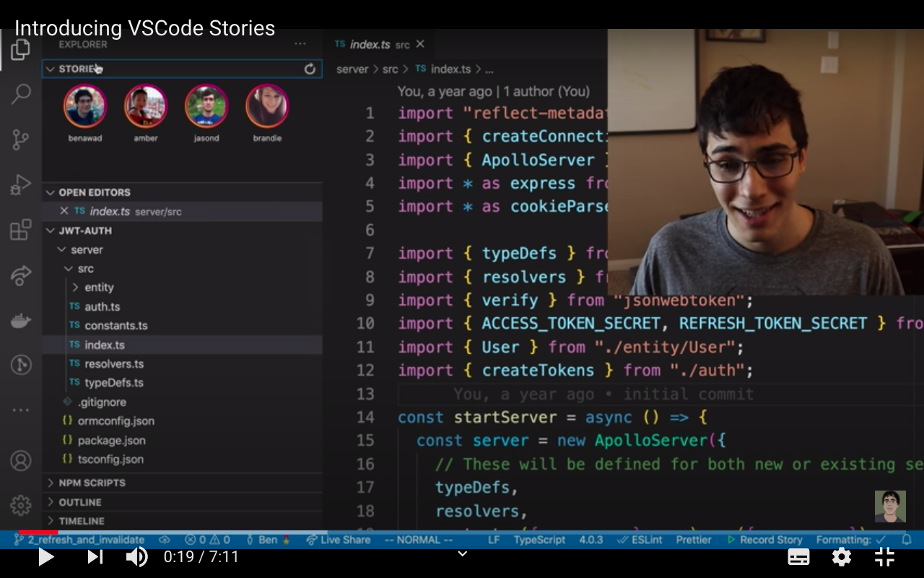Exit full screen mode

(x=885, y=557)
